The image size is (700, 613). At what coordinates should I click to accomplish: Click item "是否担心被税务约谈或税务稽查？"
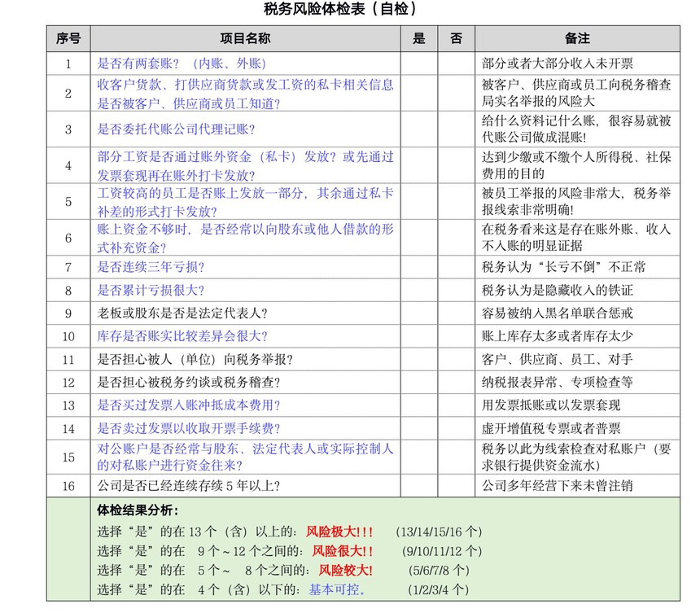pos(189,382)
